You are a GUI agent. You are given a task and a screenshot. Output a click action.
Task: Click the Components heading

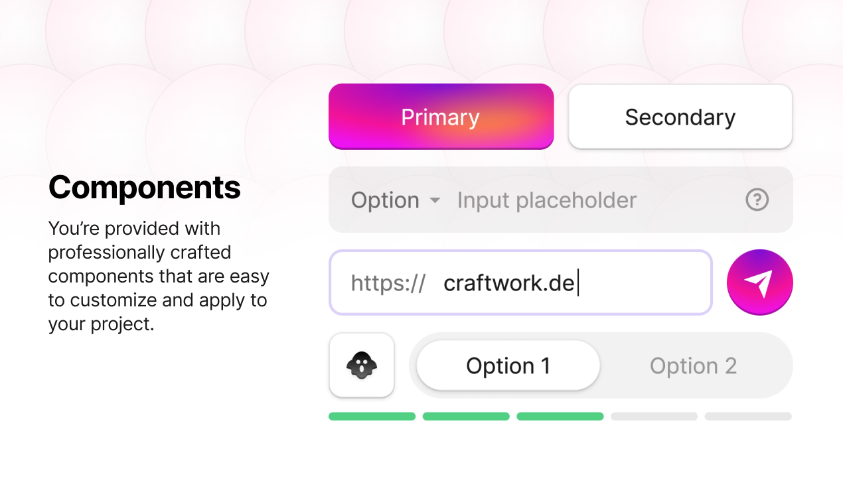coord(144,188)
